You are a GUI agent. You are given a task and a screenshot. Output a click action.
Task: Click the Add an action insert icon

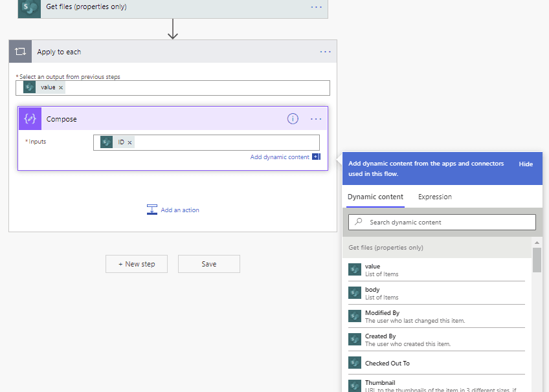click(x=152, y=210)
